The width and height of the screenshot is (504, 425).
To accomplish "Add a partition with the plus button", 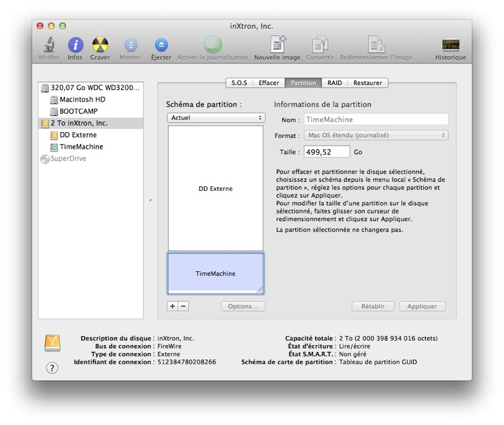I will (x=171, y=305).
